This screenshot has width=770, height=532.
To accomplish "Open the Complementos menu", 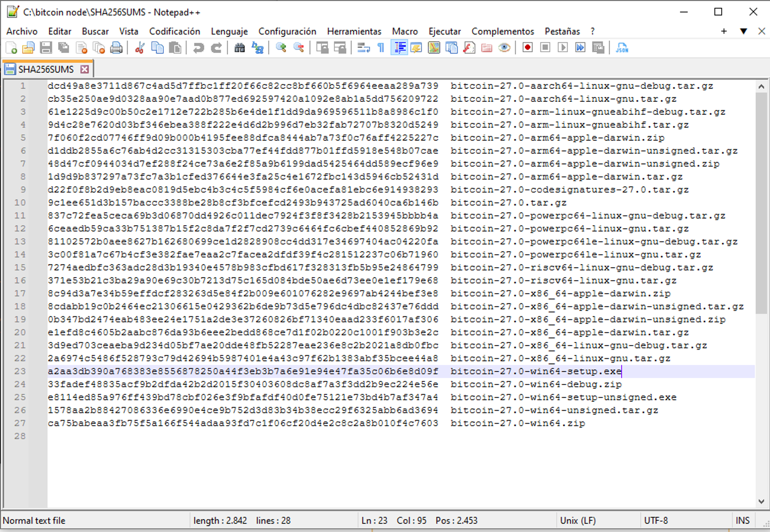I will pyautogui.click(x=503, y=31).
